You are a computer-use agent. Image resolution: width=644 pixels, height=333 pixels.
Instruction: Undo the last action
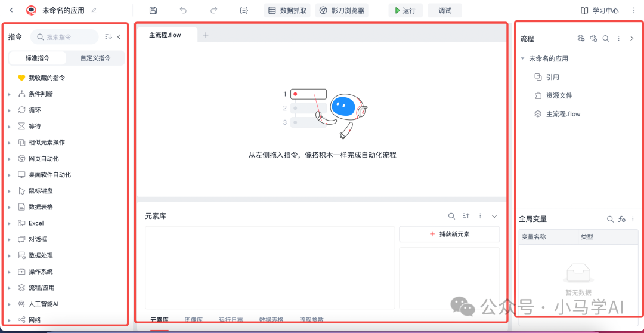tap(183, 10)
